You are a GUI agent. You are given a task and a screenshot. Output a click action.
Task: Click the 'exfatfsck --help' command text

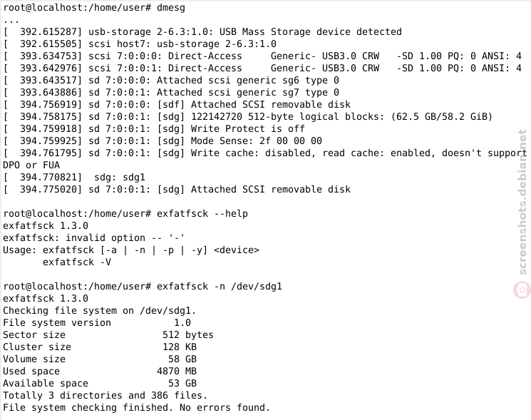pyautogui.click(x=202, y=213)
